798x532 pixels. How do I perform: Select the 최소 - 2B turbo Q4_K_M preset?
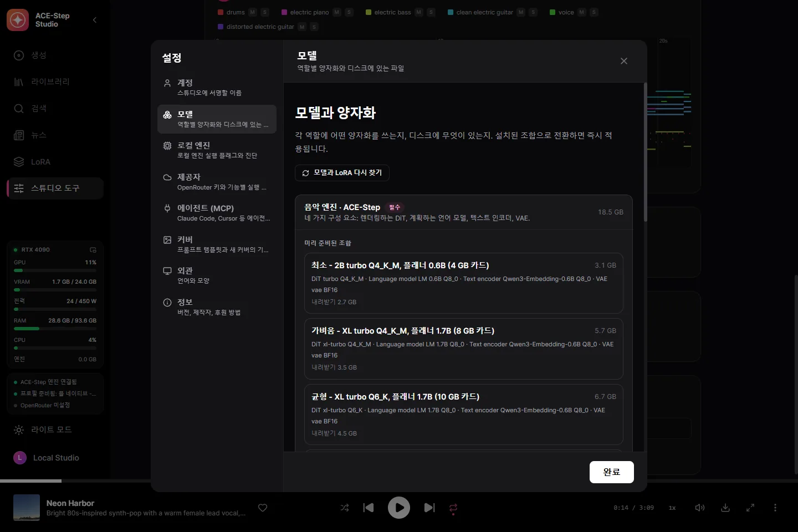point(464,283)
